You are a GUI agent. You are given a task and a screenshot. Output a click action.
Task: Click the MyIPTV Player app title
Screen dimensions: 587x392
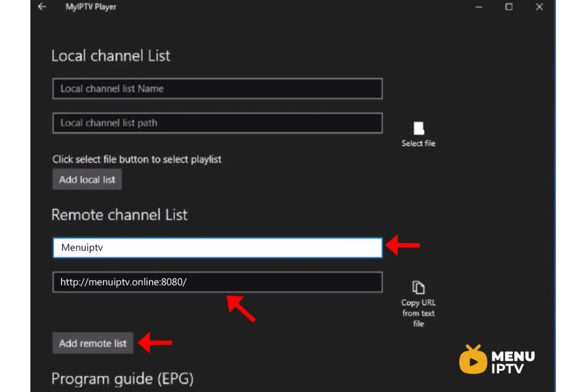coord(91,7)
